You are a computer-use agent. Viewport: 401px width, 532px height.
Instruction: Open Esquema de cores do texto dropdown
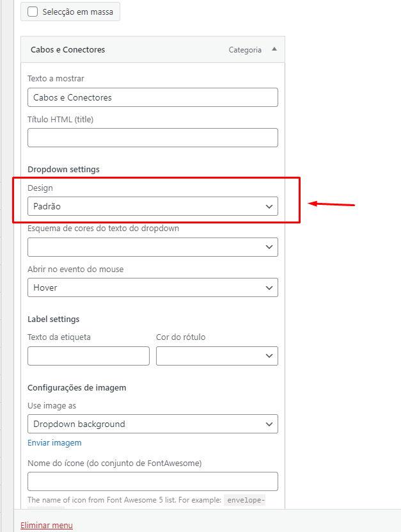(153, 247)
